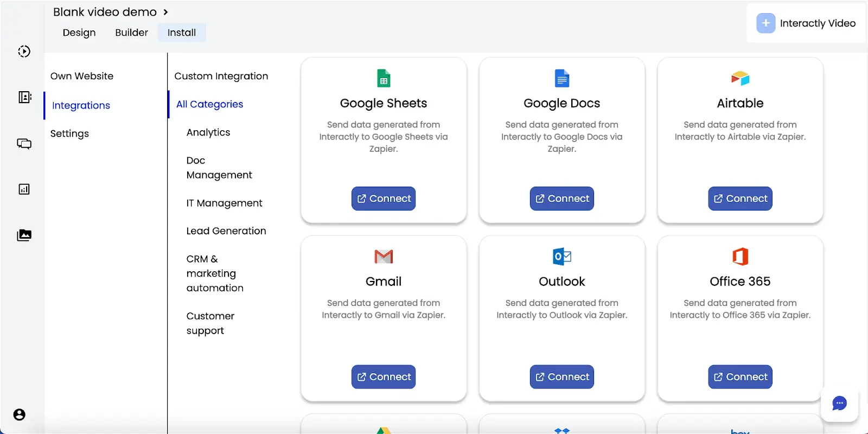Filter by Lead Generation category
The image size is (868, 434).
(226, 231)
